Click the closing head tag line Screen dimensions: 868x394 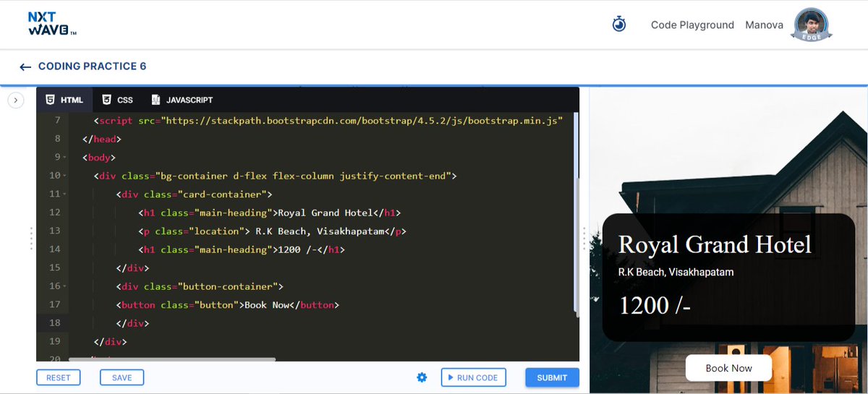point(102,140)
